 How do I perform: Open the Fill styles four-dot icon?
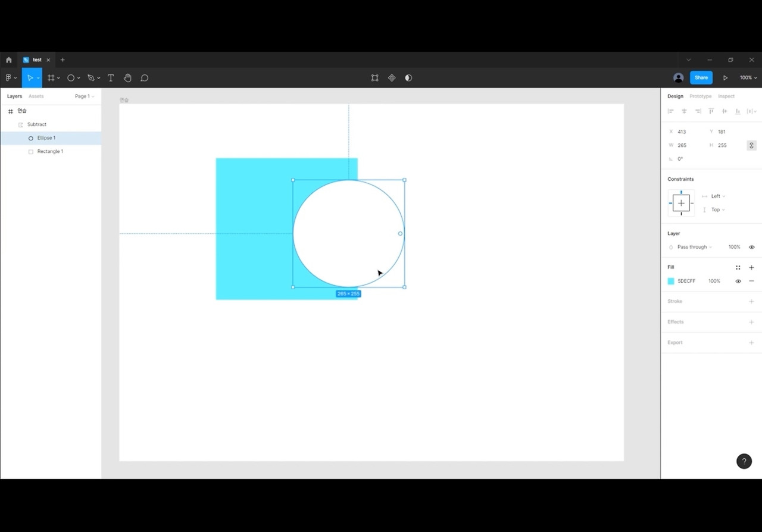click(738, 268)
